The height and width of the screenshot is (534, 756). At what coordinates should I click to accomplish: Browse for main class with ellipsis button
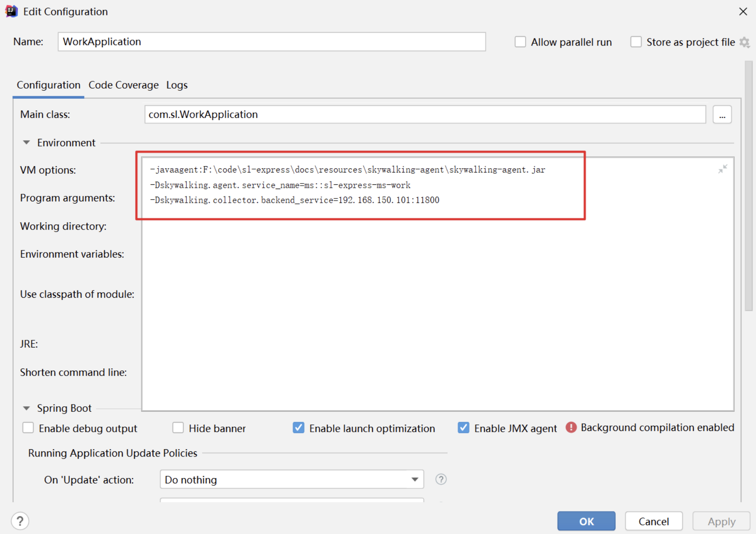722,115
